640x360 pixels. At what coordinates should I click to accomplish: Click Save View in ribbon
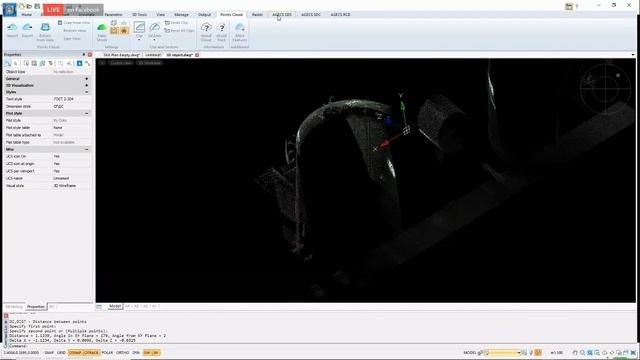72,38
